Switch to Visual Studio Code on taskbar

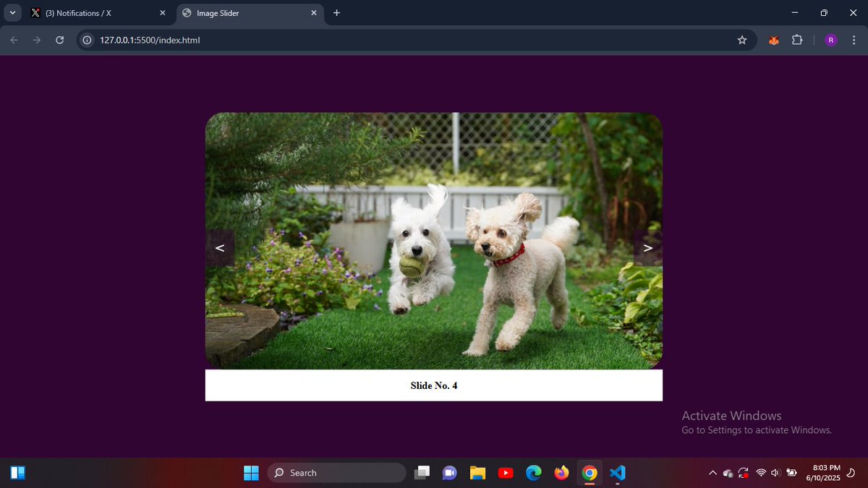pos(617,473)
